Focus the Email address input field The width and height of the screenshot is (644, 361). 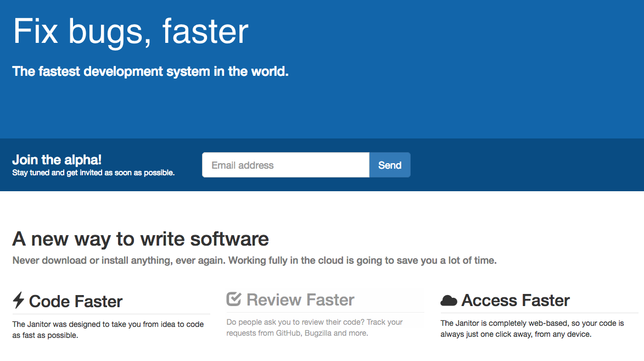tap(285, 165)
